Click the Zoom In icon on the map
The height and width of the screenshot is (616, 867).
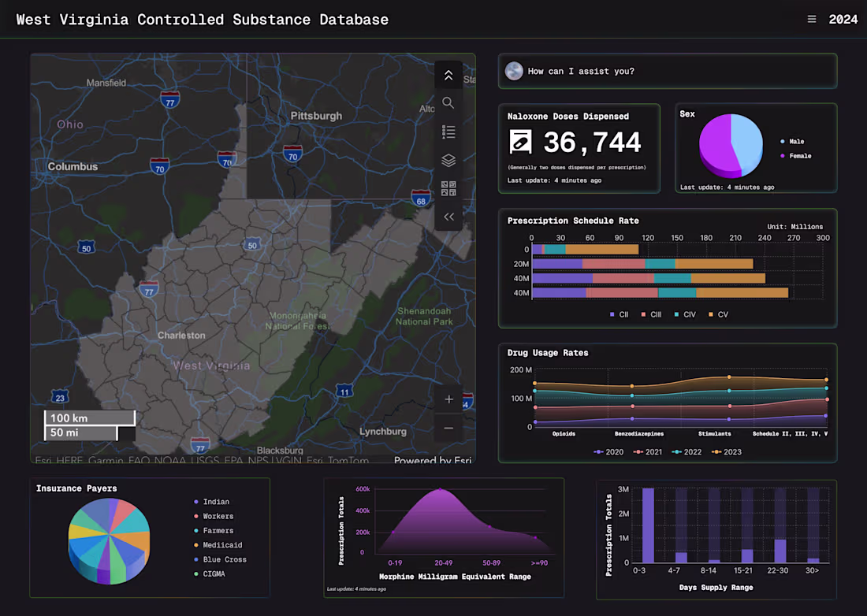[x=448, y=399]
